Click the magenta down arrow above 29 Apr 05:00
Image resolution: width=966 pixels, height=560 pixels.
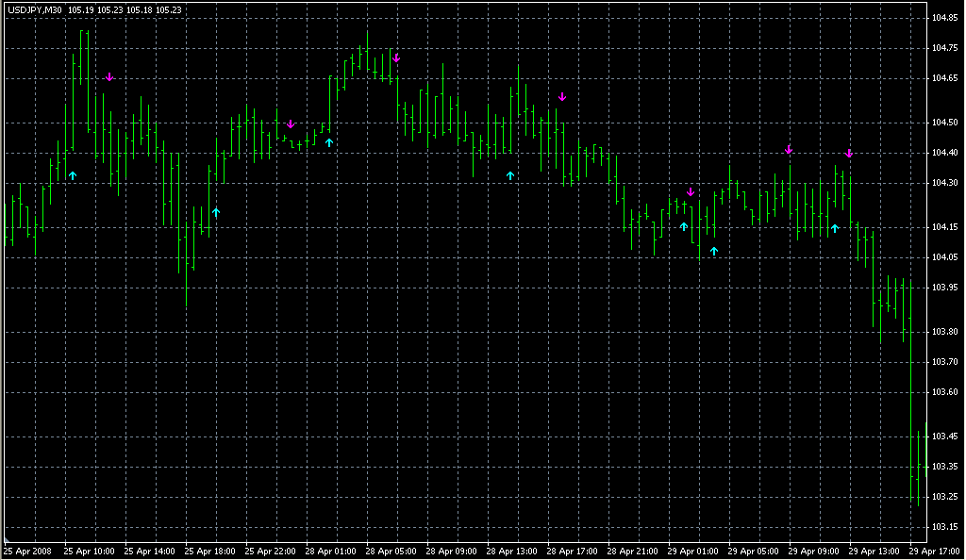tap(789, 150)
